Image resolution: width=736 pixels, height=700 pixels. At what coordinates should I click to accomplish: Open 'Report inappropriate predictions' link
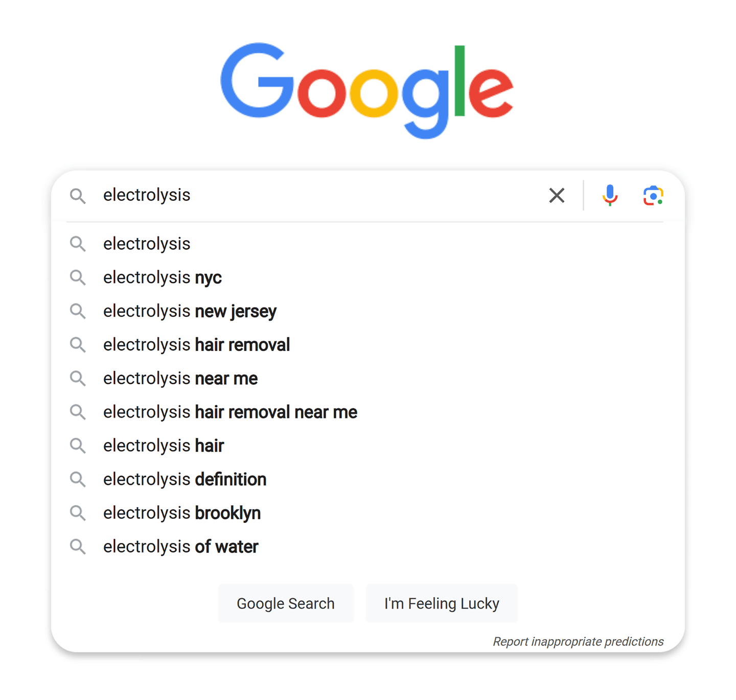pos(578,641)
